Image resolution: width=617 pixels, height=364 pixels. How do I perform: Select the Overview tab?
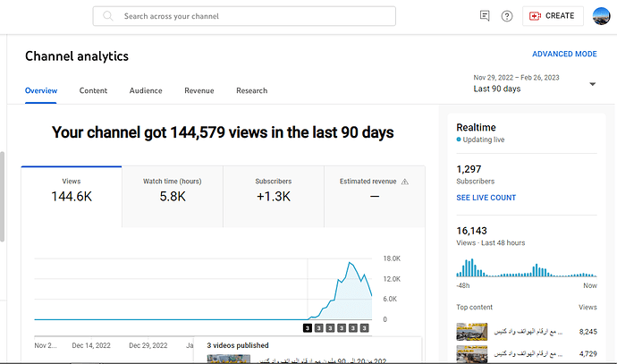[41, 90]
